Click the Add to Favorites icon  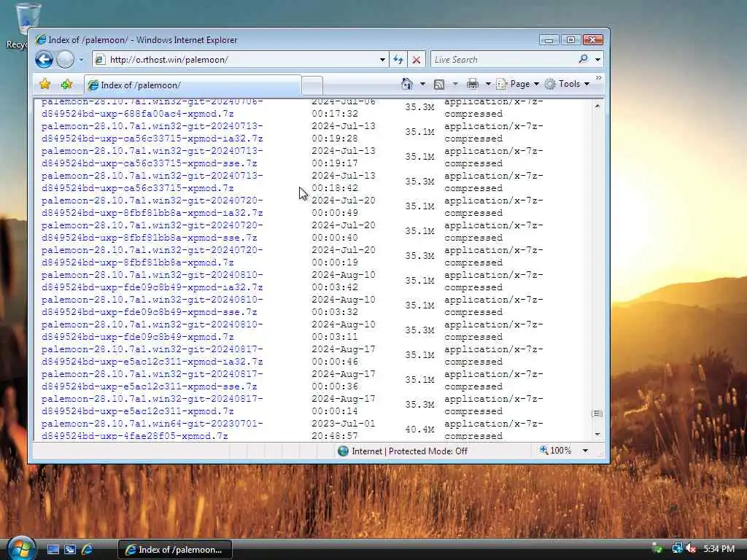(66, 85)
